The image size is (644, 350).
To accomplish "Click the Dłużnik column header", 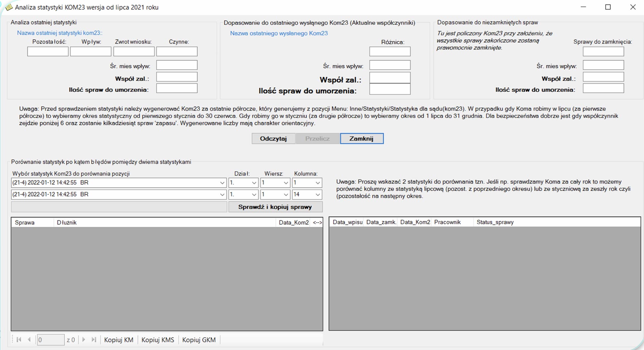I will [x=165, y=222].
